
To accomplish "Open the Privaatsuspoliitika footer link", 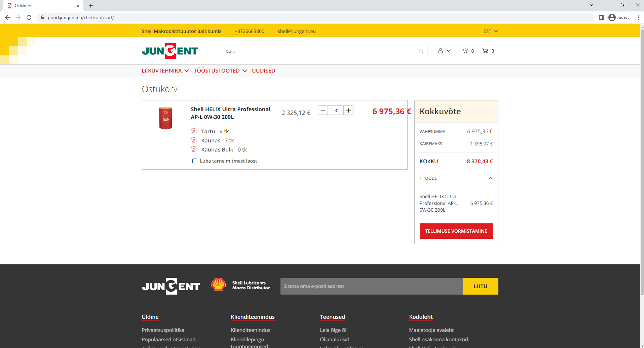I will 163,330.
